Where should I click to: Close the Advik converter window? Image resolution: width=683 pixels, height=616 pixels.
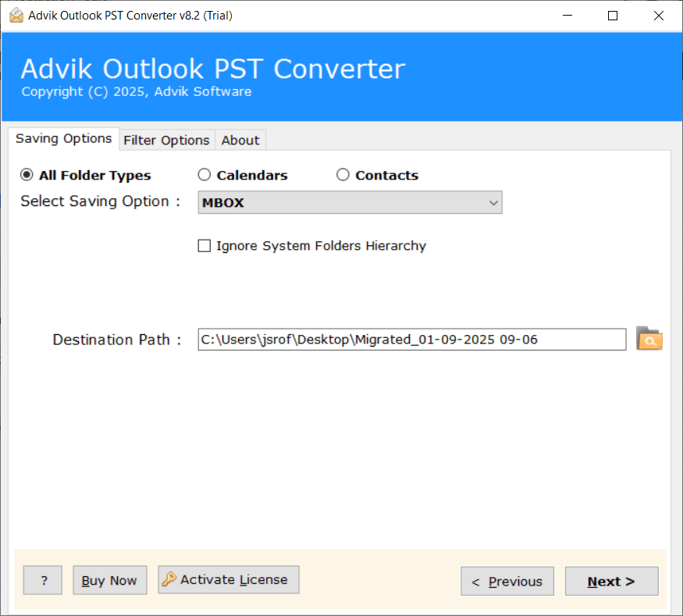659,16
